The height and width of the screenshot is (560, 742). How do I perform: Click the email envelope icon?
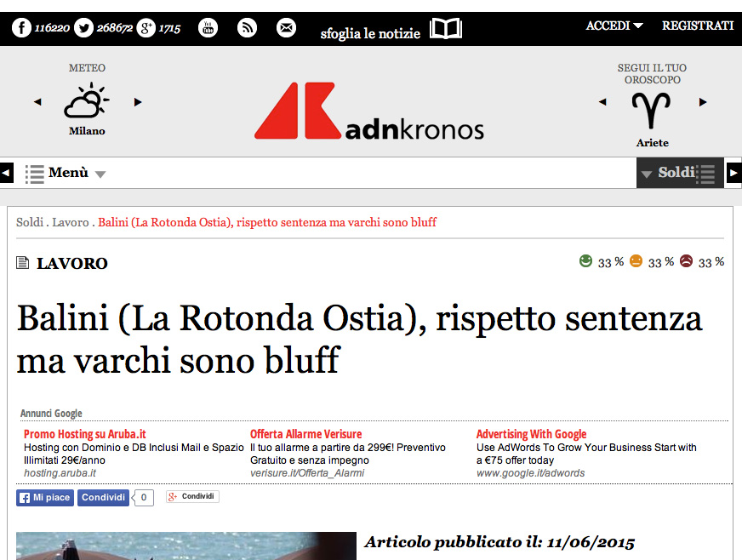pos(286,28)
